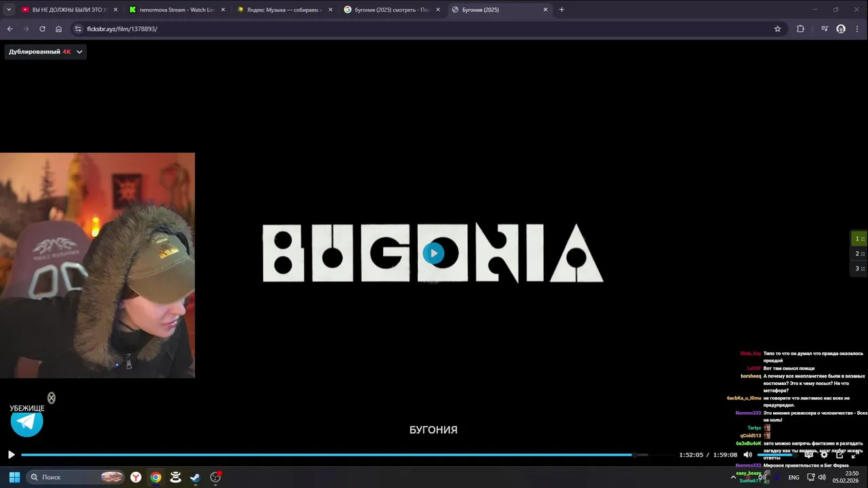This screenshot has height=488, width=868.
Task: Reload the current page
Action: 42,29
